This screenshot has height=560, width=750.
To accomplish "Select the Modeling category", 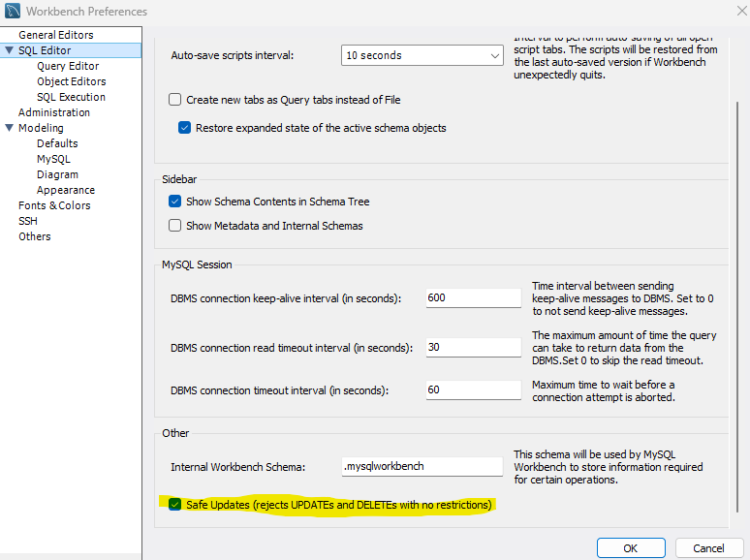I will pos(41,128).
